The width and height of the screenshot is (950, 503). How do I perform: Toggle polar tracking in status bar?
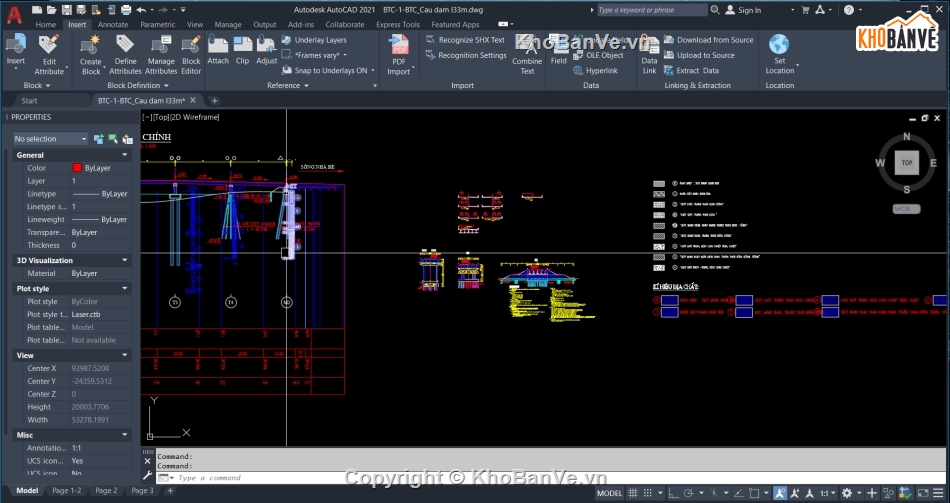(x=688, y=494)
